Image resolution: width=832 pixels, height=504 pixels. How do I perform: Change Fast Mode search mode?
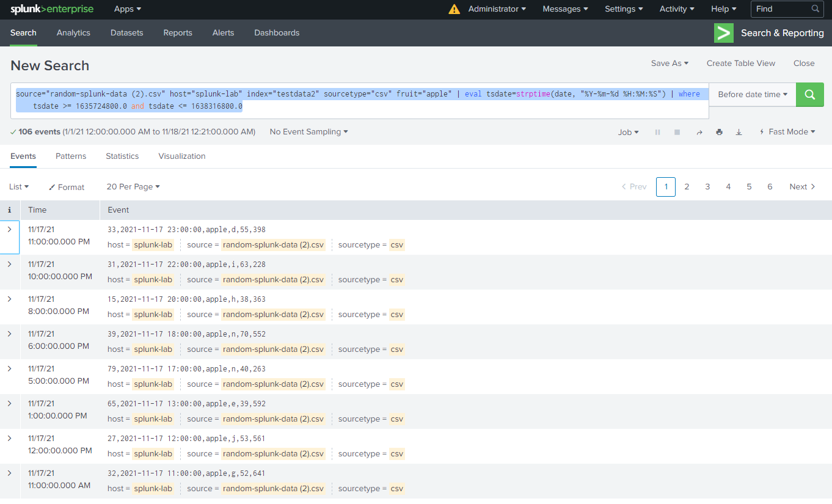tap(787, 132)
